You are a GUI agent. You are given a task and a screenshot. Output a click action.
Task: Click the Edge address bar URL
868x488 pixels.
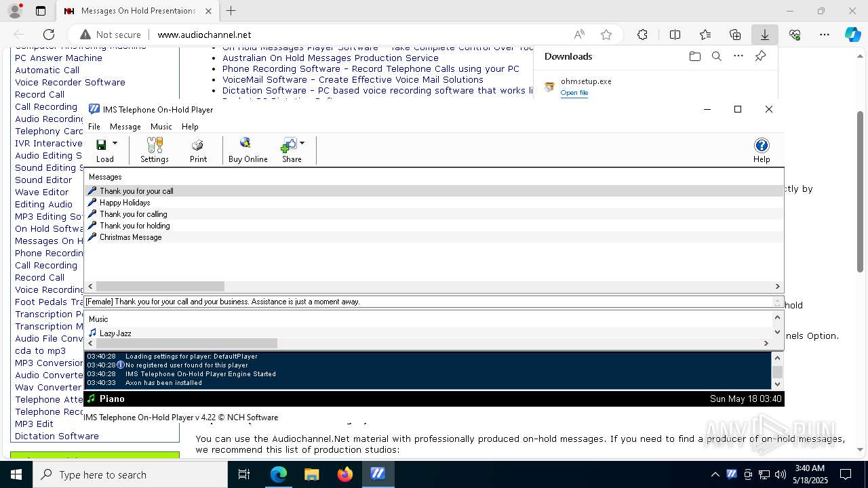204,35
